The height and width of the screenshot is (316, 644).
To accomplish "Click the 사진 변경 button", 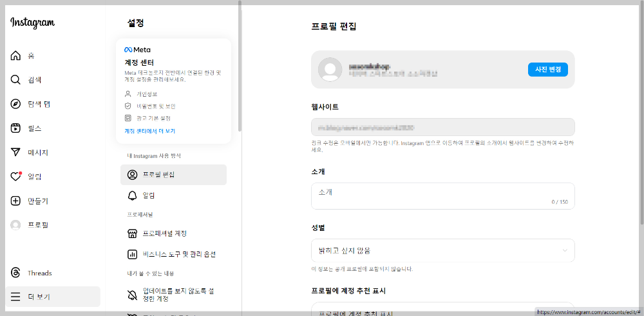I will (x=548, y=70).
